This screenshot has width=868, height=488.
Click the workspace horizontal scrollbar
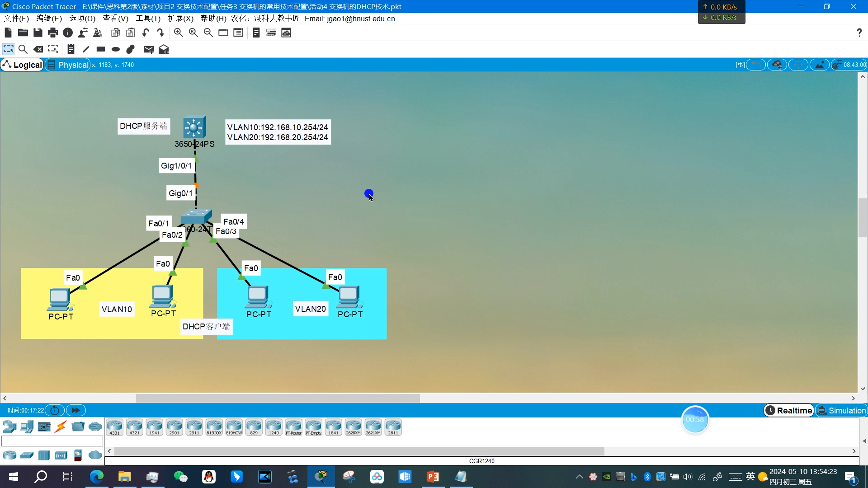click(x=278, y=398)
